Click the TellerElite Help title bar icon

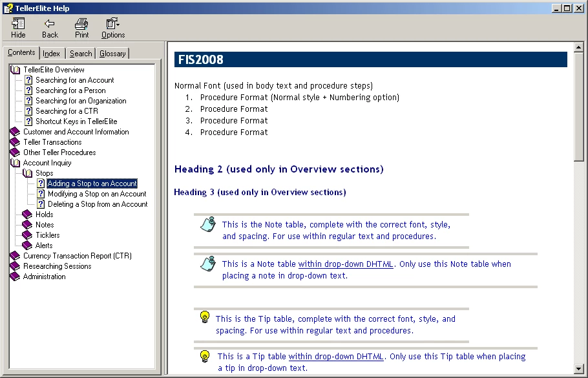pos(8,8)
